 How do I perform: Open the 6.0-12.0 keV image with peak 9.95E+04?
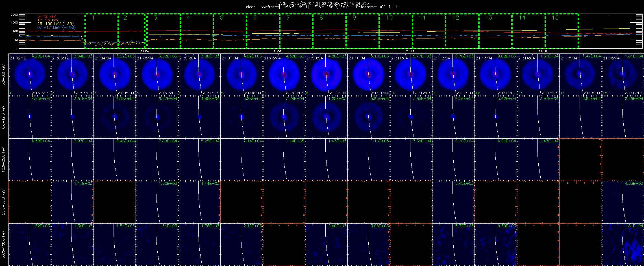[369, 117]
